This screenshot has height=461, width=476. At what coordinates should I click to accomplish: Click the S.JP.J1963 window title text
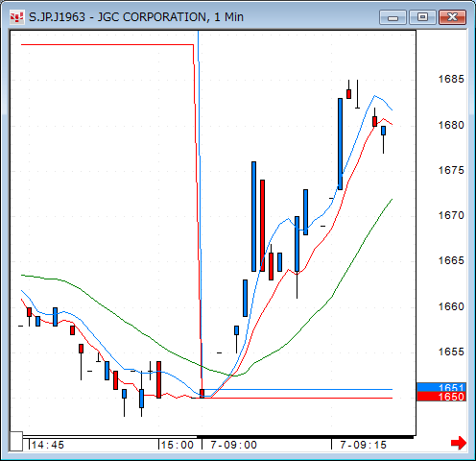(x=57, y=17)
